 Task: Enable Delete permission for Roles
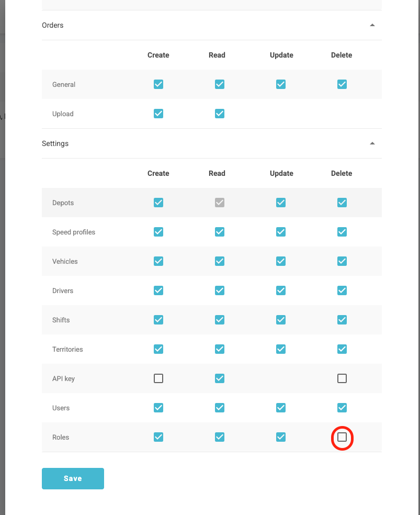point(342,437)
